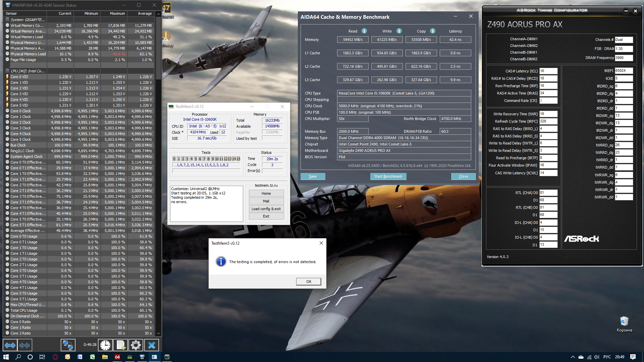Click the clock reset timer icon in HWiNFO
The image size is (644, 362).
pyautogui.click(x=105, y=345)
